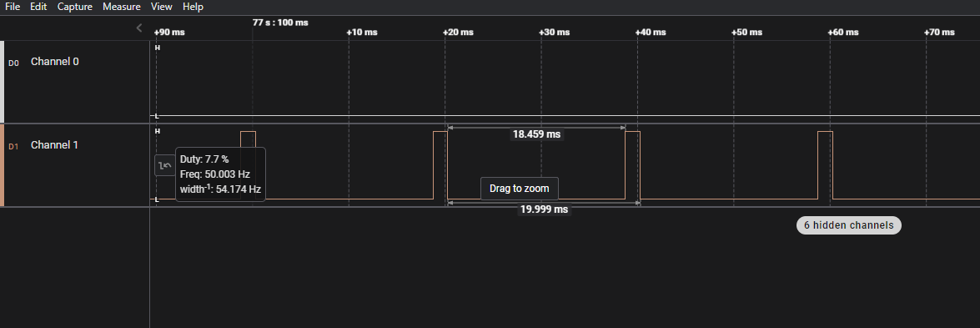
Task: Click the +10 ms timeline tick
Action: [x=362, y=32]
